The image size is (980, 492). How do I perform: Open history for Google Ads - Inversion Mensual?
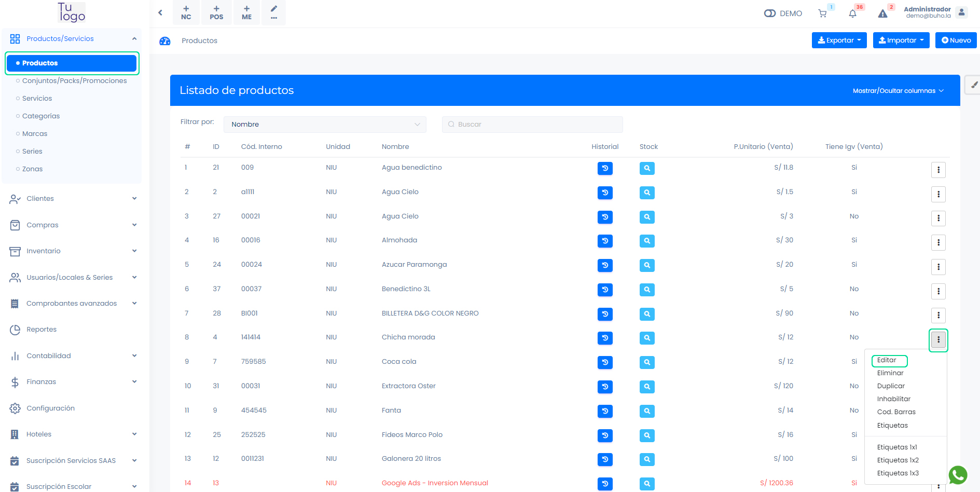605,484
